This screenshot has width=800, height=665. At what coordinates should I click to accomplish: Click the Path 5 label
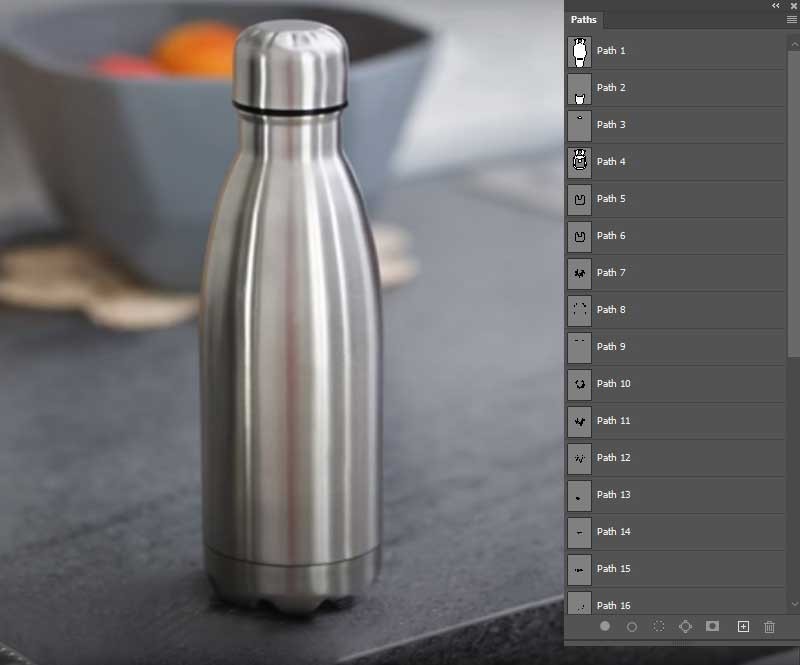click(611, 199)
